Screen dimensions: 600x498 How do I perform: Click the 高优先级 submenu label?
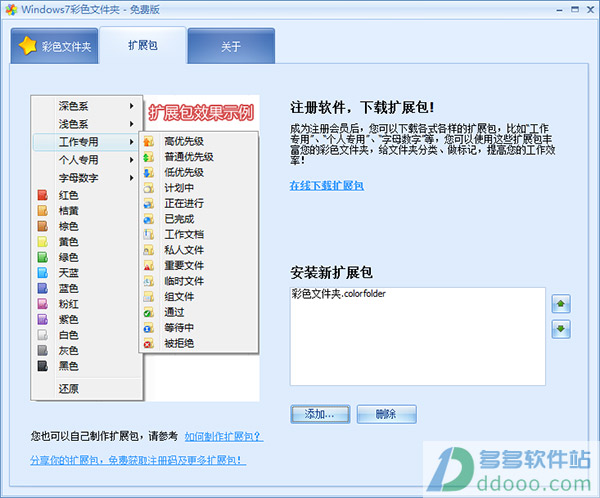pyautogui.click(x=184, y=141)
